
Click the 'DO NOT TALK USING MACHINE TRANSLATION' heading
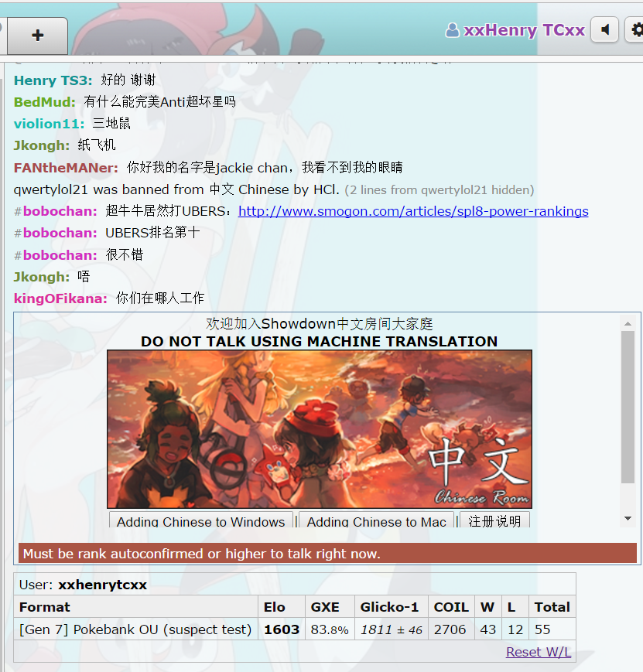[x=319, y=341]
